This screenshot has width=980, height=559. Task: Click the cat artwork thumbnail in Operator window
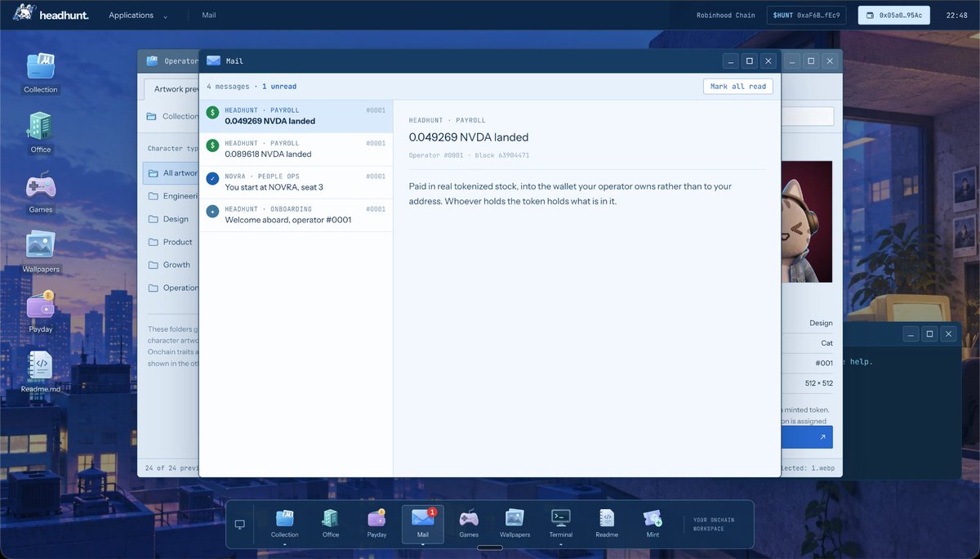pyautogui.click(x=807, y=221)
